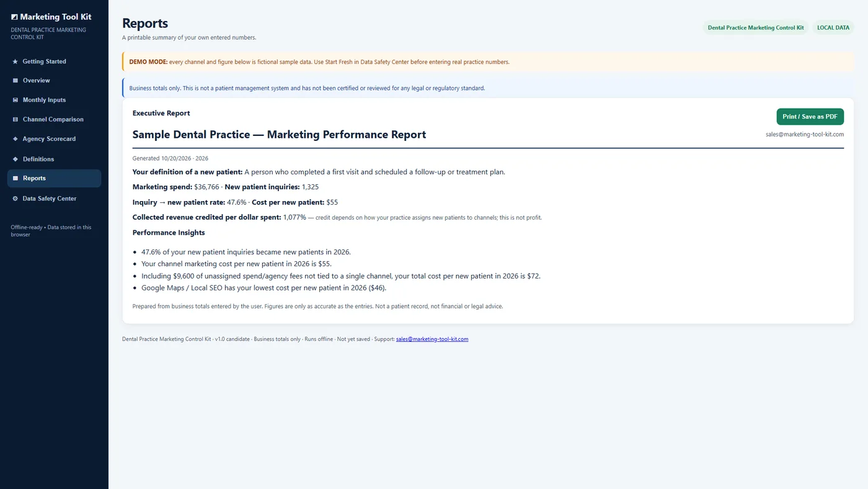
Task: Click the sales@marketing-tool-kit.com support link in the footer
Action: [432, 339]
